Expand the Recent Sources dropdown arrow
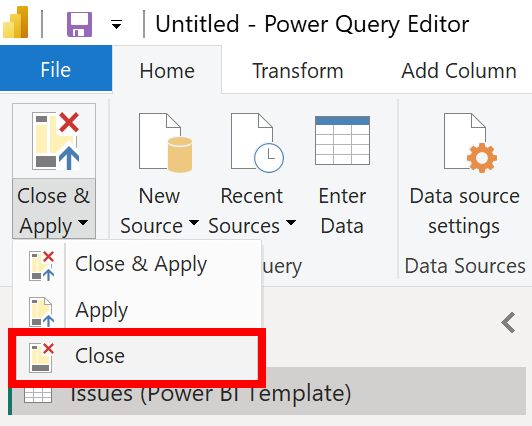 coord(291,222)
